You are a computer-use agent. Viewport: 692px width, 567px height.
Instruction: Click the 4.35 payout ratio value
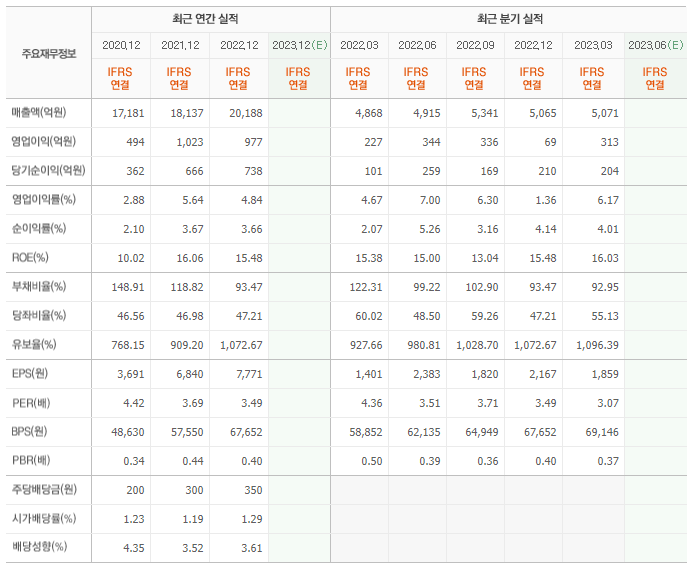coord(134,548)
